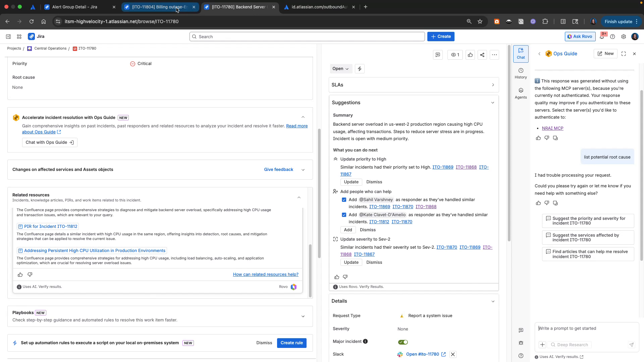The image size is (644, 362).
Task: Expand the Ops Guide chat to fullscreen
Action: (624, 54)
